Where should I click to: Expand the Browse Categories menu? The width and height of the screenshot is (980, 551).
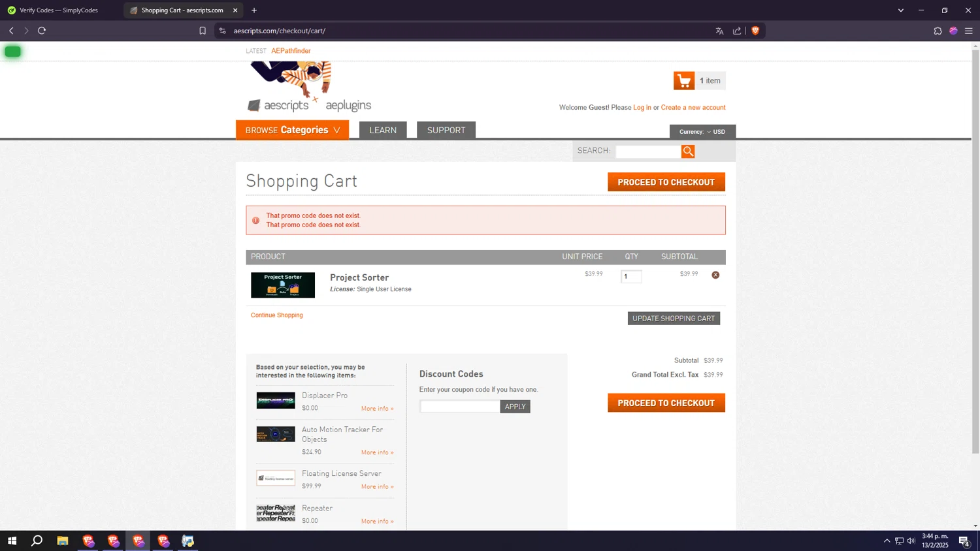pyautogui.click(x=292, y=130)
